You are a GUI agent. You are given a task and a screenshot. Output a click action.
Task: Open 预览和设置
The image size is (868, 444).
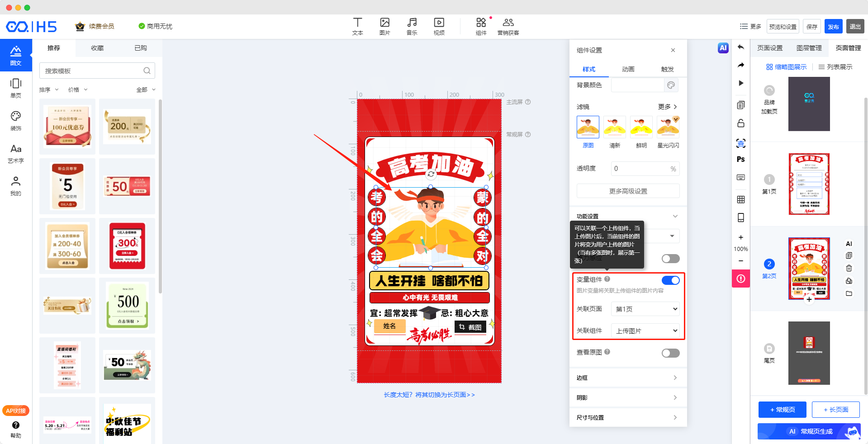tap(783, 26)
